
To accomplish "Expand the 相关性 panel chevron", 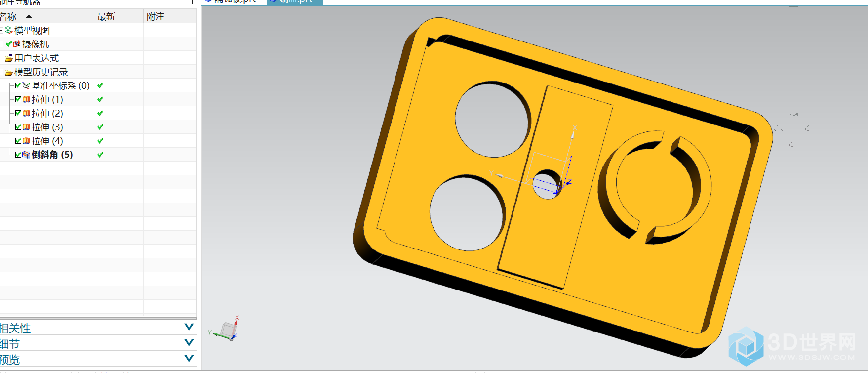I will (189, 327).
